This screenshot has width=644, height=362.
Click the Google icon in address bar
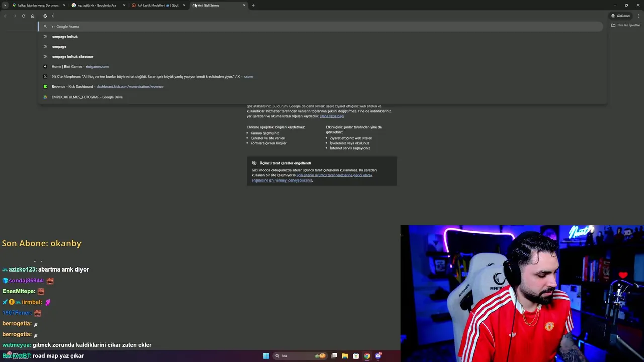(x=45, y=16)
